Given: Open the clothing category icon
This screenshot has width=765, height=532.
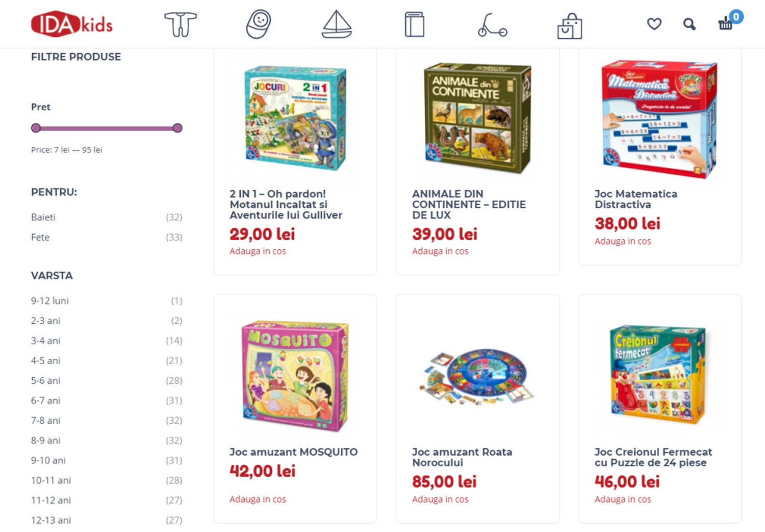Looking at the screenshot, I should 181,24.
